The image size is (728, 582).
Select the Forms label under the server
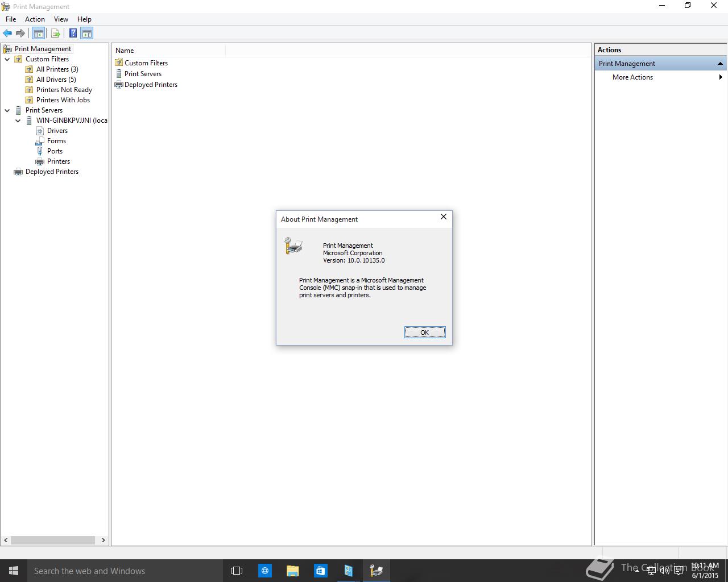click(56, 141)
